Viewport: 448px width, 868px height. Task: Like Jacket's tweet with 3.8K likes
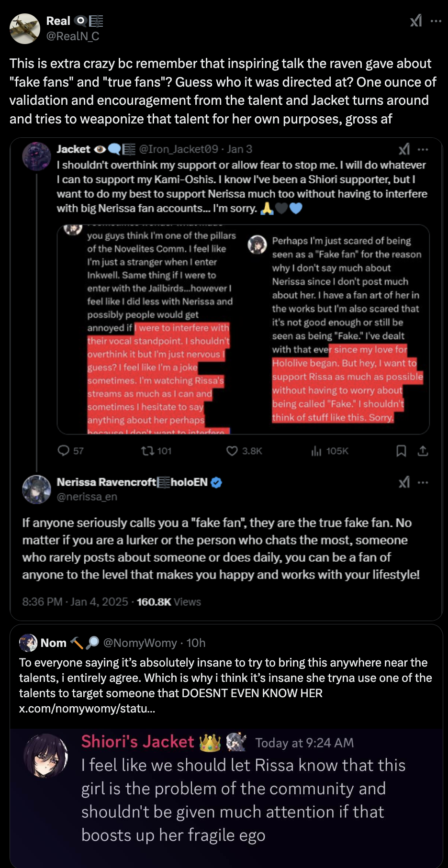coord(232,451)
